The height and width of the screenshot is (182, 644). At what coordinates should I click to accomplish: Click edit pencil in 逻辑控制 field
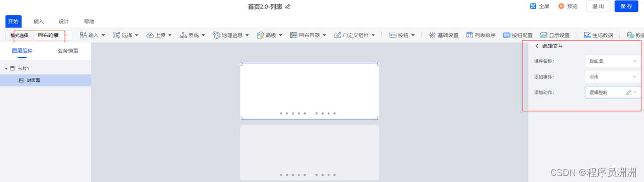click(x=628, y=93)
